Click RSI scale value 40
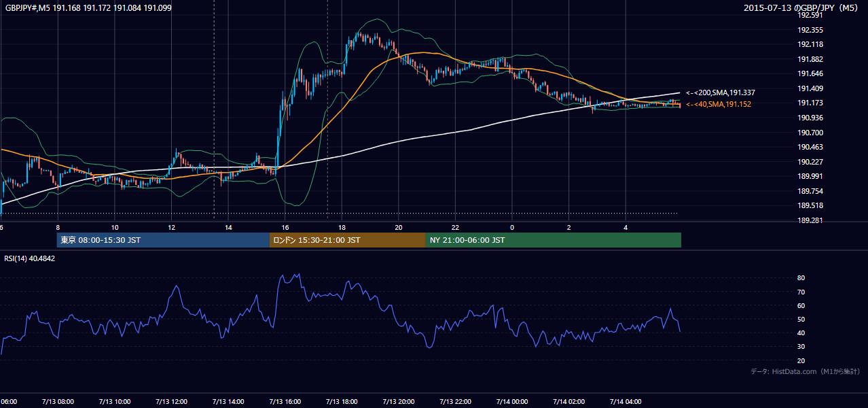868x408 pixels. pos(801,333)
